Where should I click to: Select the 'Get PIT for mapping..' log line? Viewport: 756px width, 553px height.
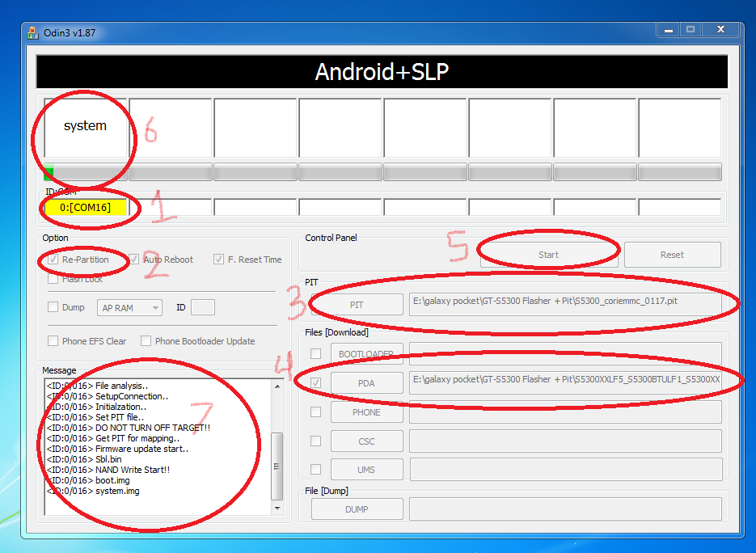113,438
